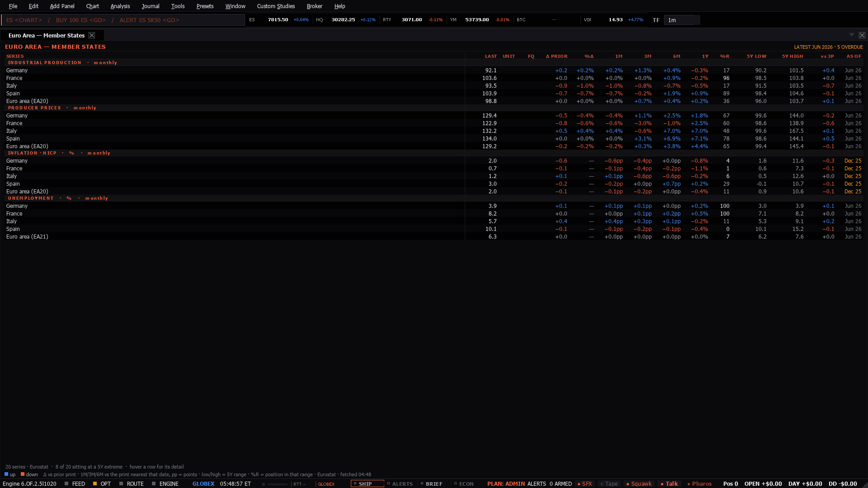Close the Euro Area Member States tab
868x488 pixels.
[92, 35]
